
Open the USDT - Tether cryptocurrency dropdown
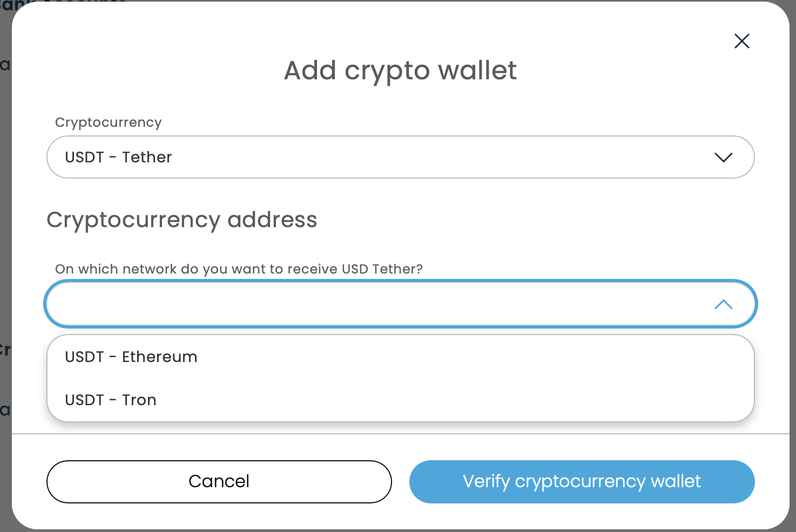(x=400, y=157)
